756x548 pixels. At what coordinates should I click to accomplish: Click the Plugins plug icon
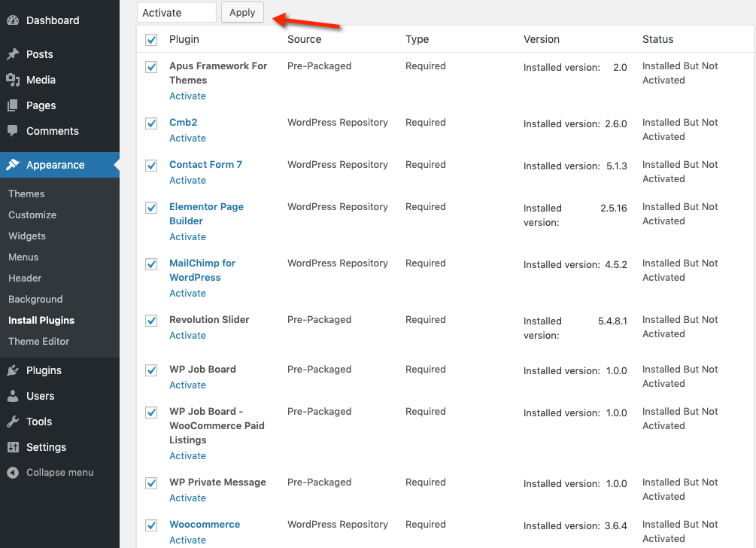coord(13,370)
